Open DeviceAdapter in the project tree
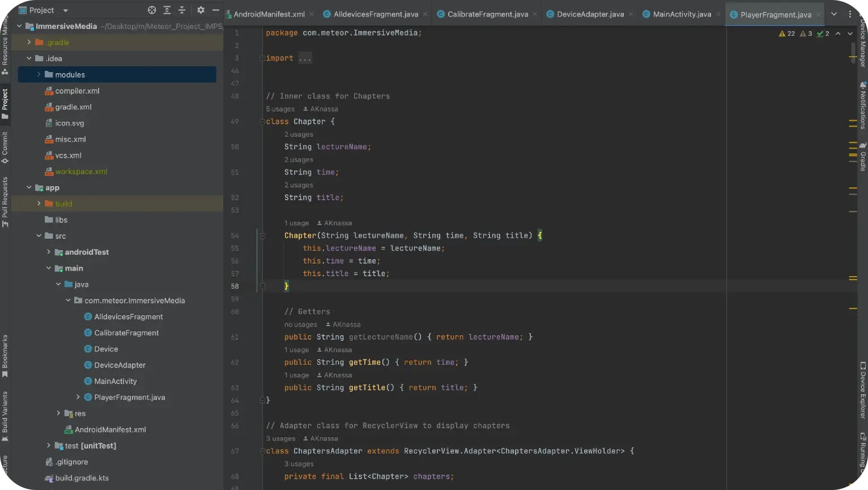The height and width of the screenshot is (490, 868). point(120,365)
